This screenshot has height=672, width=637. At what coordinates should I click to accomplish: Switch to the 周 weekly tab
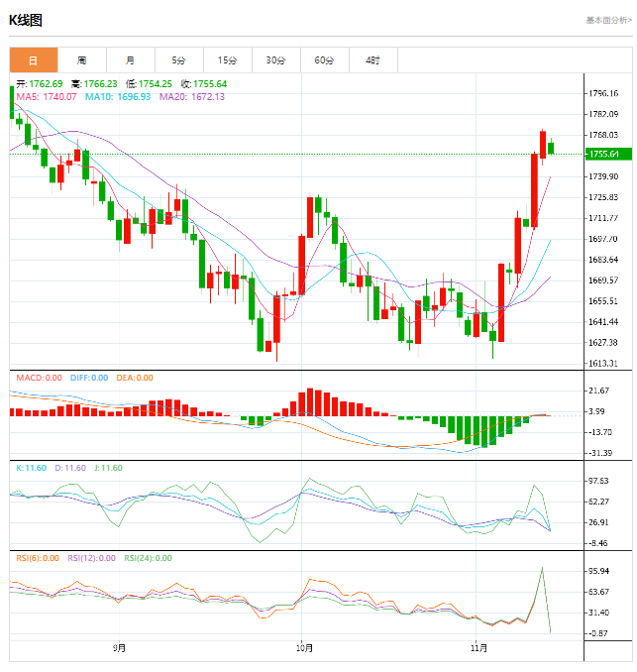[x=82, y=60]
